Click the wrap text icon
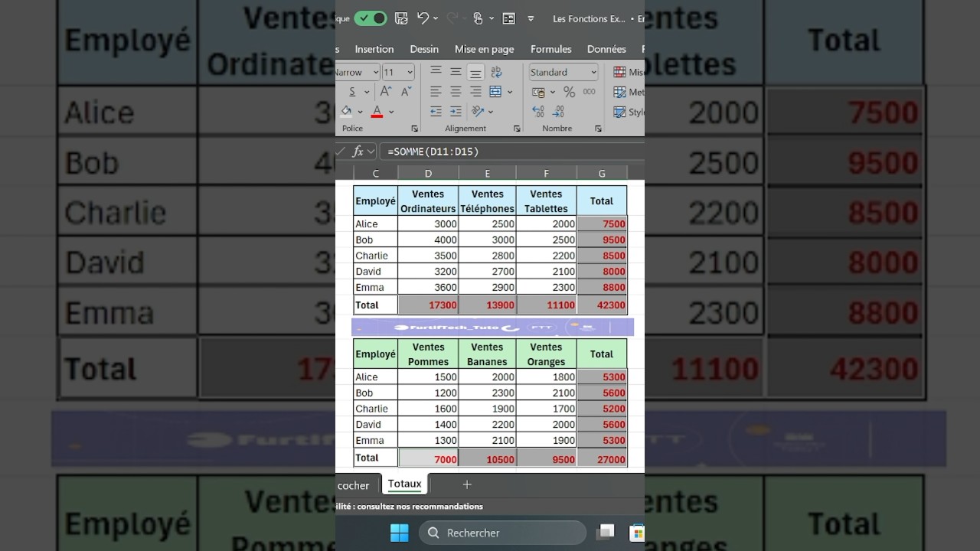 point(496,72)
